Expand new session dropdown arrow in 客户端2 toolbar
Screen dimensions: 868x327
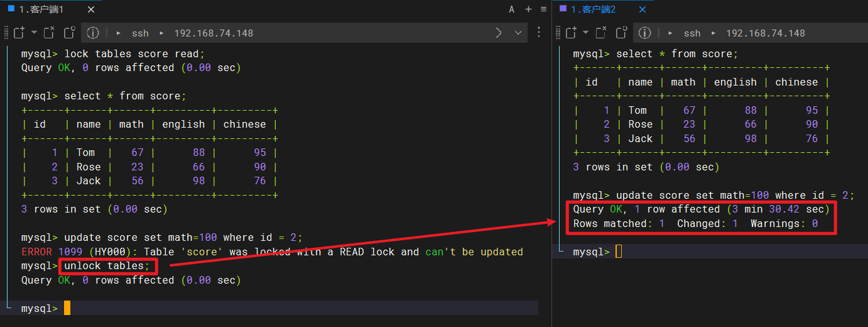pos(585,33)
